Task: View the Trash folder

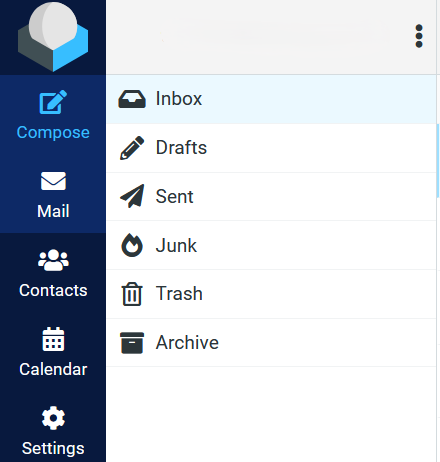Action: (x=271, y=294)
